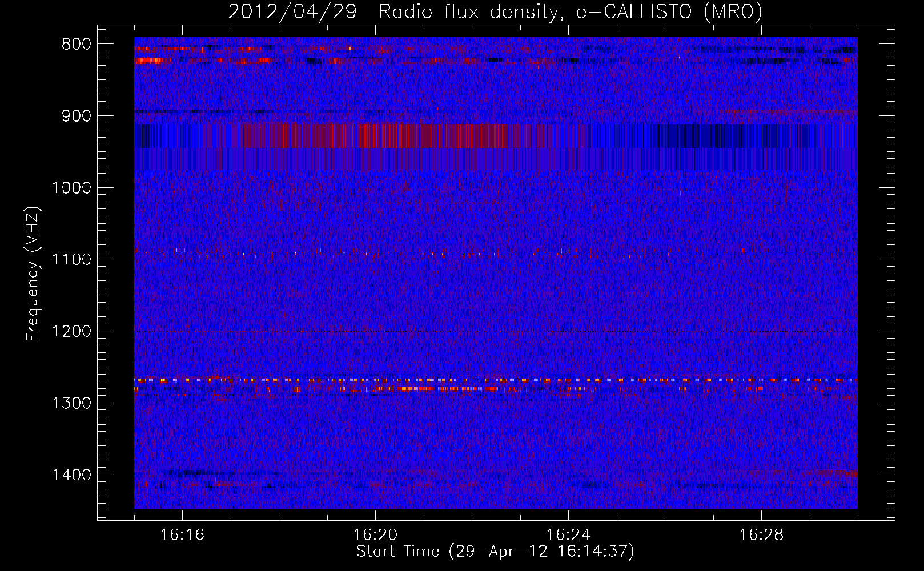
Task: Select the 1400 frequency tick label
Action: [x=72, y=475]
